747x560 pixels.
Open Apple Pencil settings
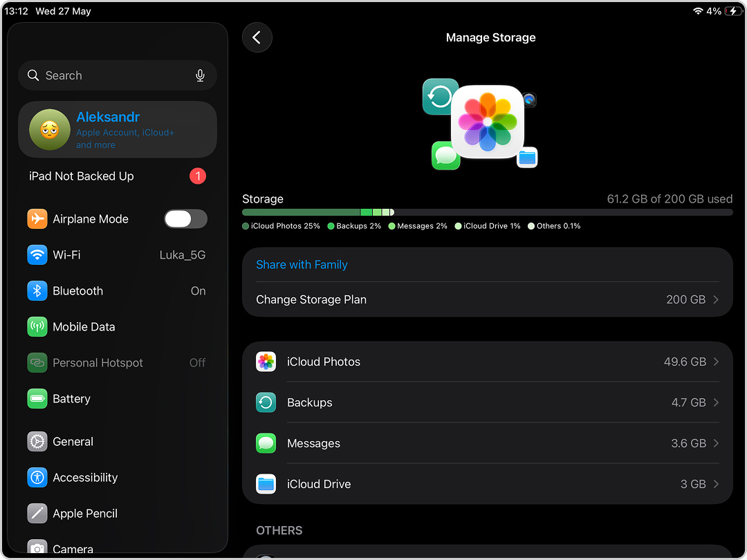[x=117, y=513]
